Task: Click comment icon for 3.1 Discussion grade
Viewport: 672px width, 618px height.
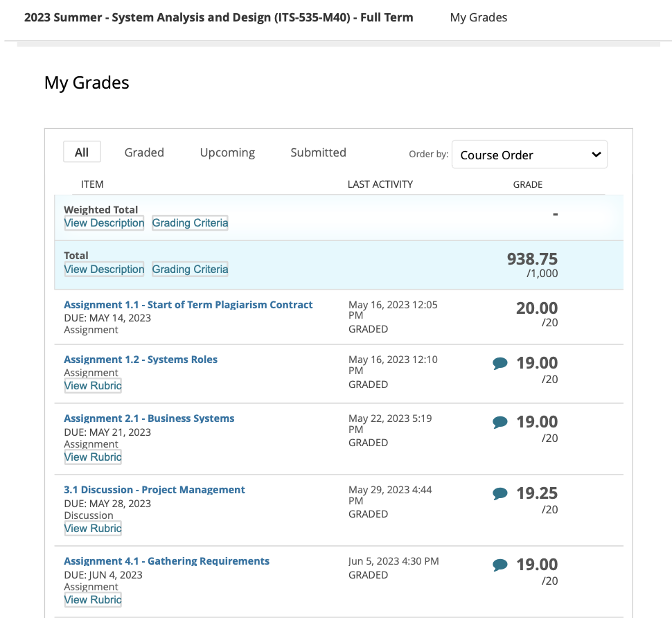Action: pyautogui.click(x=499, y=493)
